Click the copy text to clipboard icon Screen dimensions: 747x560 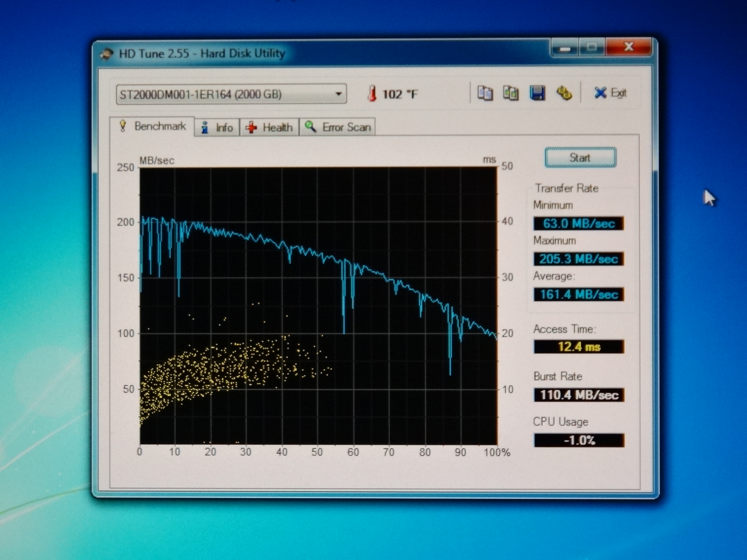tap(485, 94)
